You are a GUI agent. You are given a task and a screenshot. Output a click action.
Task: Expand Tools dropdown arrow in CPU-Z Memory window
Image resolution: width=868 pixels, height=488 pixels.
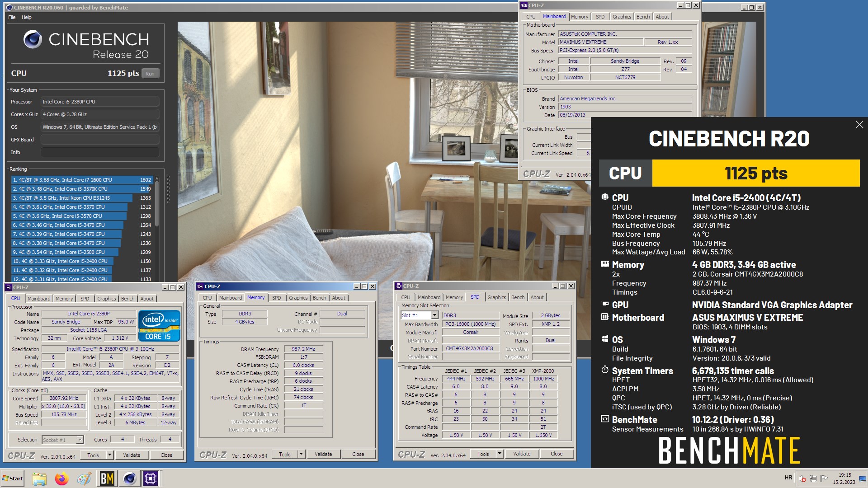click(x=301, y=454)
